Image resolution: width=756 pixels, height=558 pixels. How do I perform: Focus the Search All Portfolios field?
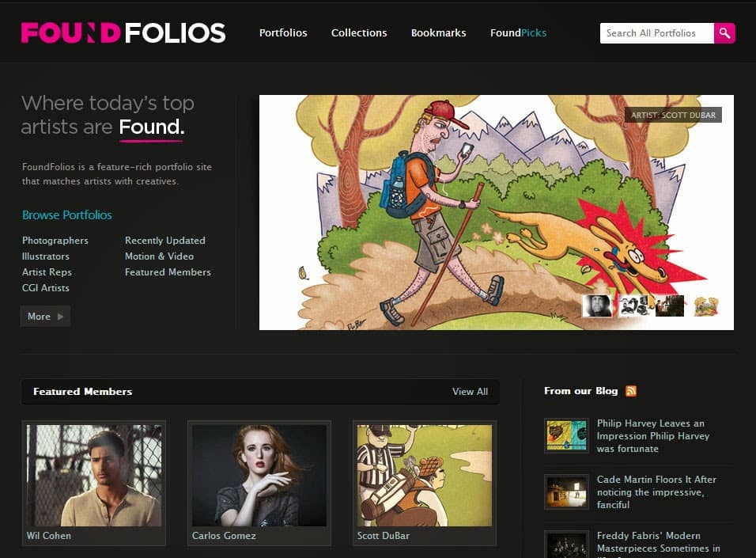coord(656,33)
